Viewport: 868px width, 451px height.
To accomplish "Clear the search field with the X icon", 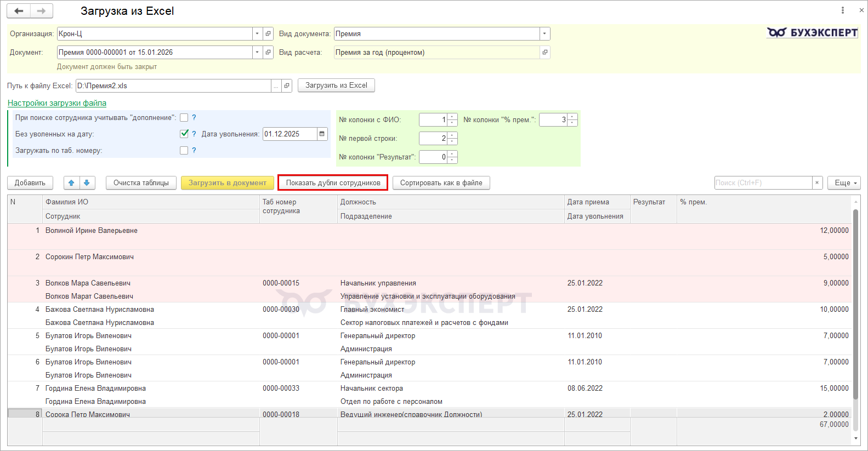I will click(817, 183).
